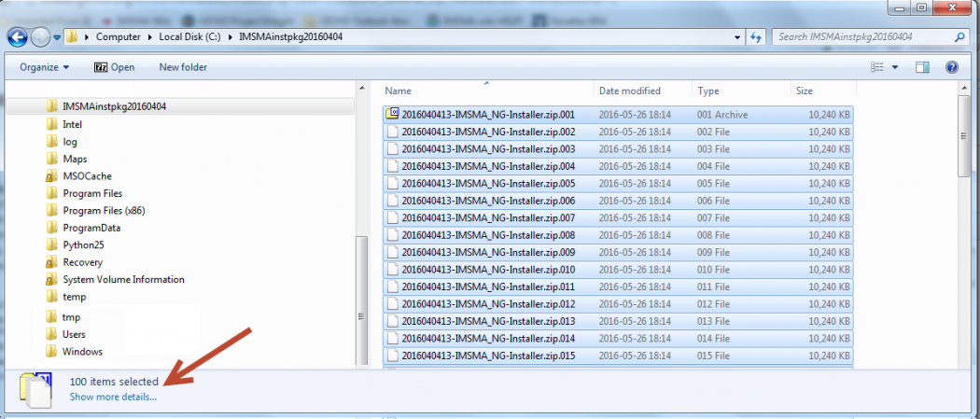Sort files by Date modified column
The image size is (980, 419).
point(629,91)
